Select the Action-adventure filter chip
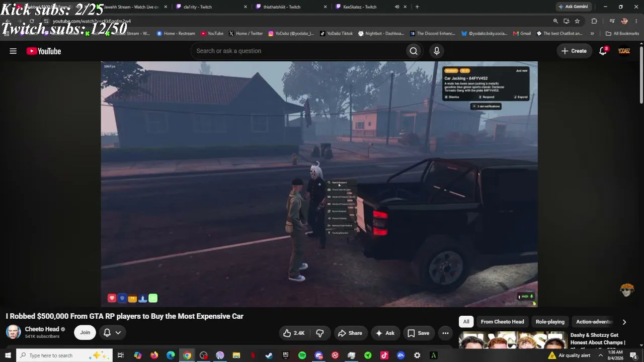Image resolution: width=644 pixels, height=362 pixels. pos(594,322)
